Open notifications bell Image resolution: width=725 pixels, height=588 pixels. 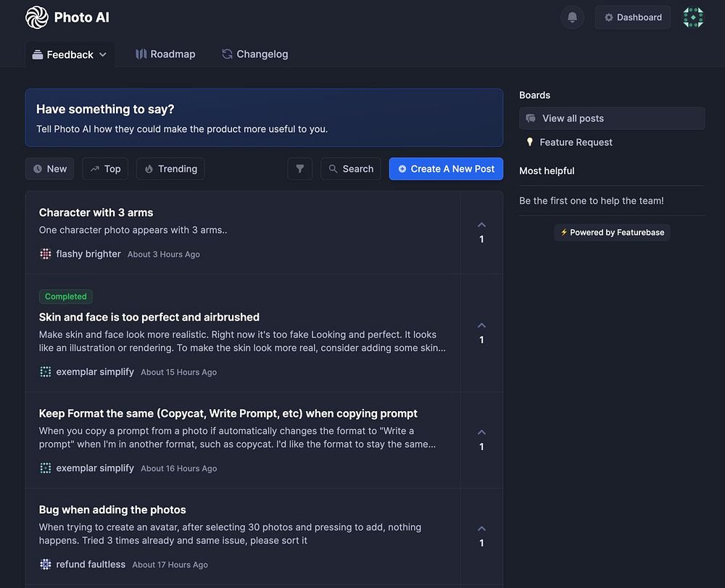tap(572, 17)
